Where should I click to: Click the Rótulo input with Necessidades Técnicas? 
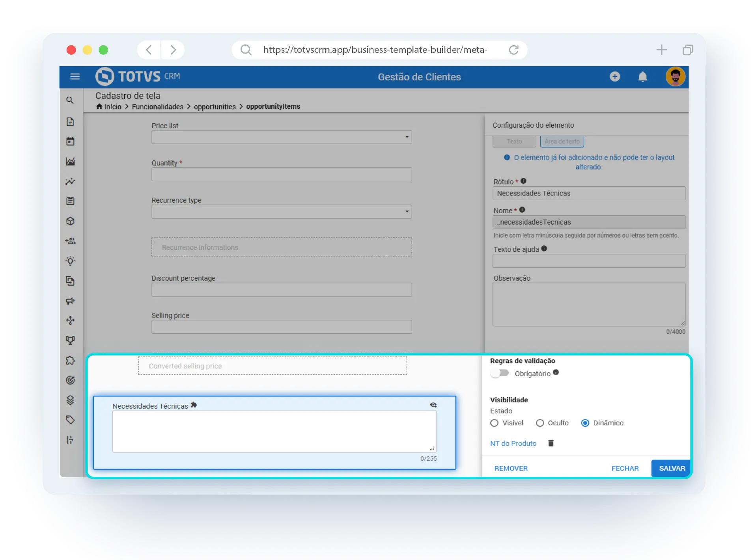589,193
